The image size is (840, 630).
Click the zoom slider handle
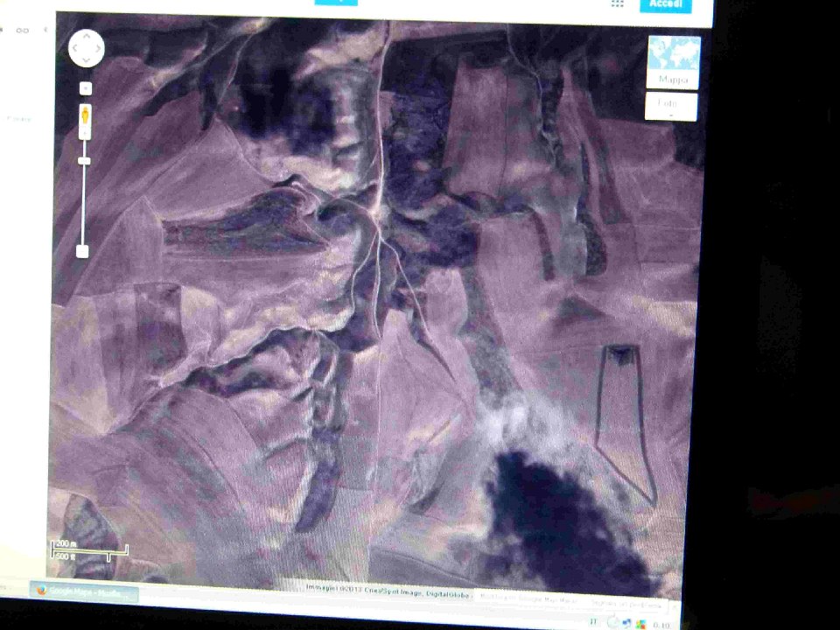coord(84,161)
